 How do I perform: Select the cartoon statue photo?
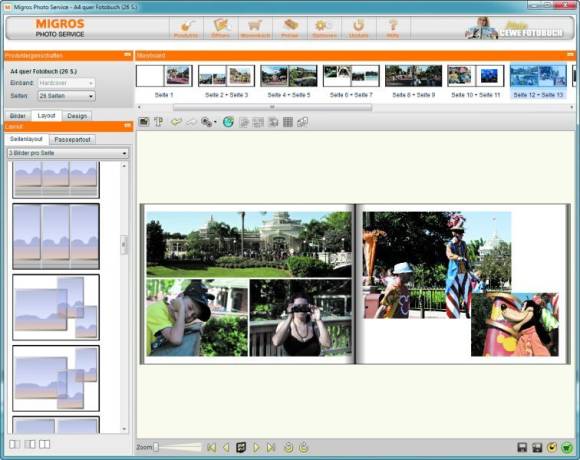[x=515, y=325]
